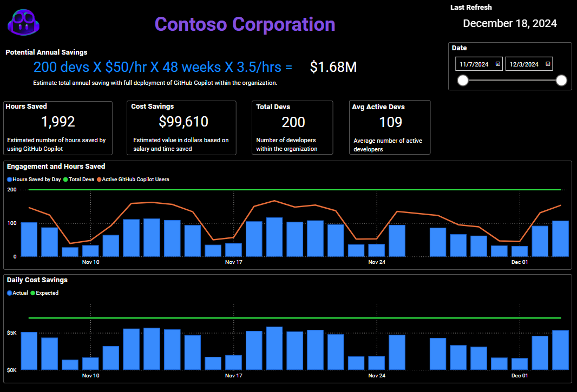Image resolution: width=577 pixels, height=392 pixels.
Task: Click the Actual legend item in Daily Cost Savings
Action: [18, 293]
